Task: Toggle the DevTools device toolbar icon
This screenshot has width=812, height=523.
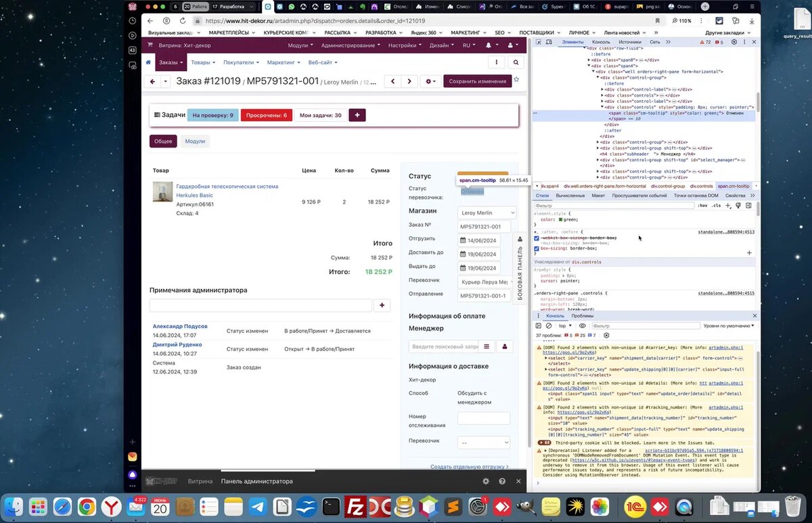Action: 549,42
